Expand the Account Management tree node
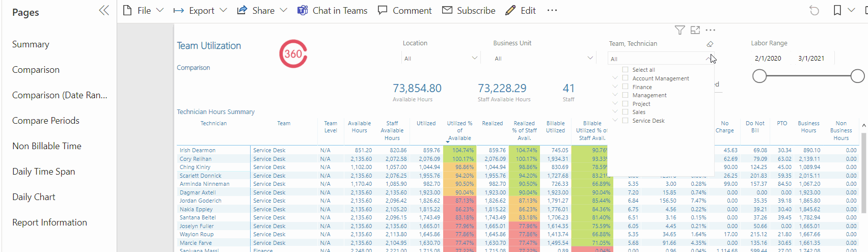Image resolution: width=868 pixels, height=252 pixels. (615, 78)
